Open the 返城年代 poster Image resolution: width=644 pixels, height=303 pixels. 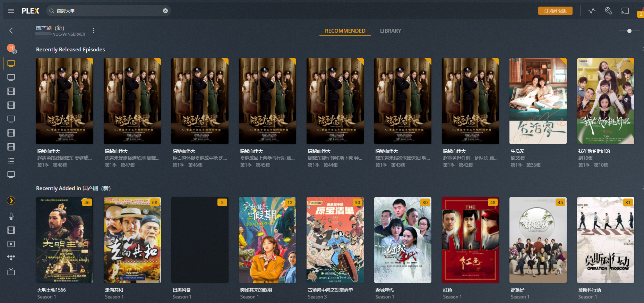click(x=403, y=240)
